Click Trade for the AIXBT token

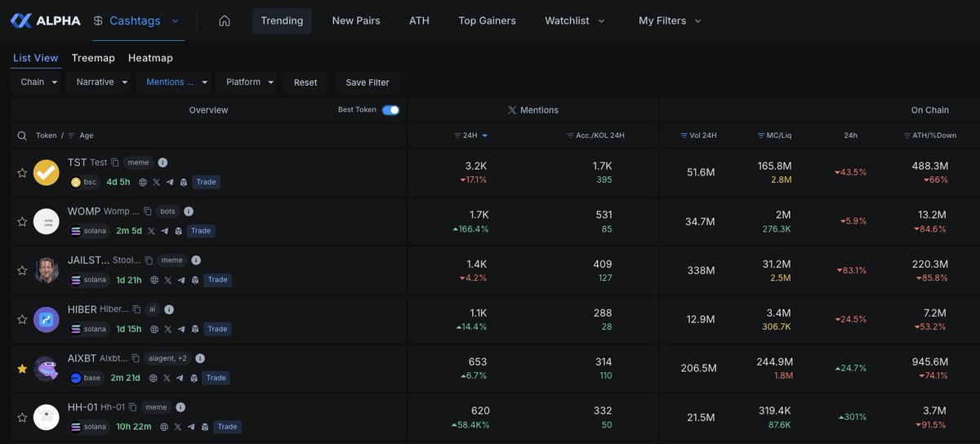[x=216, y=378]
